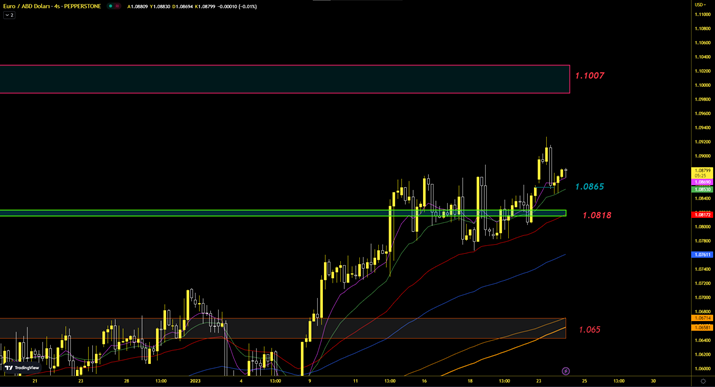Open chart settings gear at axis corner
The image size is (715, 387).
pyautogui.click(x=703, y=381)
